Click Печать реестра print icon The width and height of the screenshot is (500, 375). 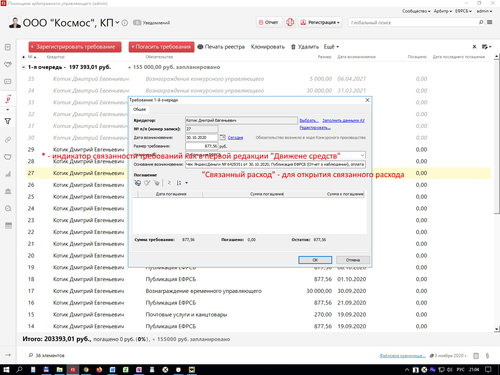click(200, 47)
